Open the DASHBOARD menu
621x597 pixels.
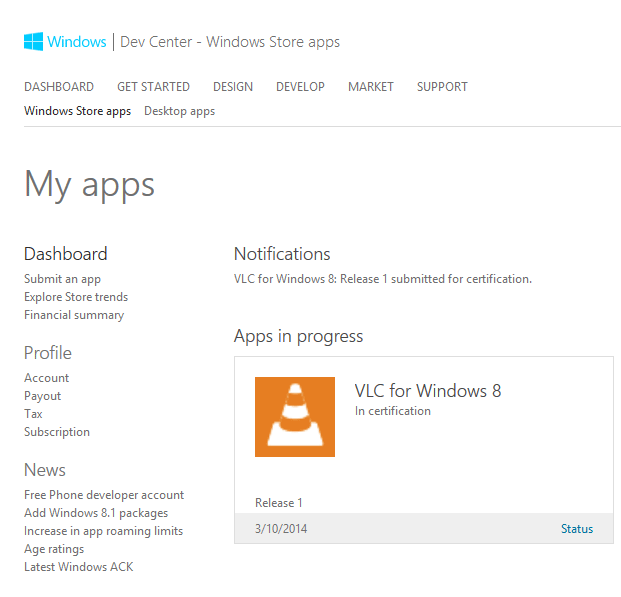pos(59,87)
